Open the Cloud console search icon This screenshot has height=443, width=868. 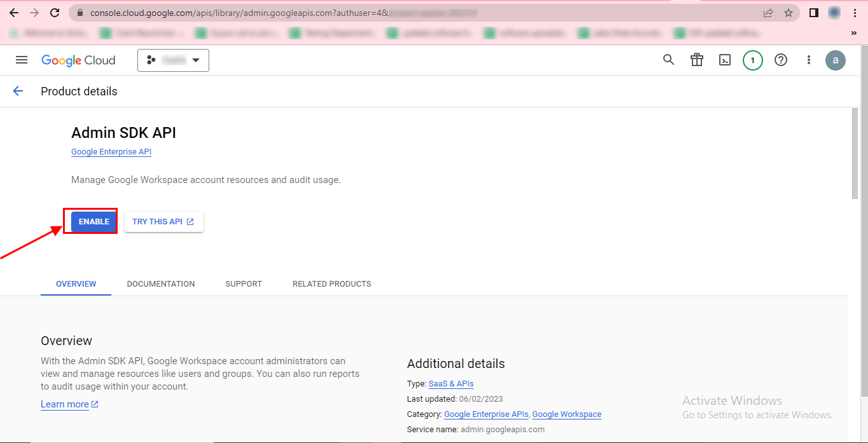(x=668, y=60)
